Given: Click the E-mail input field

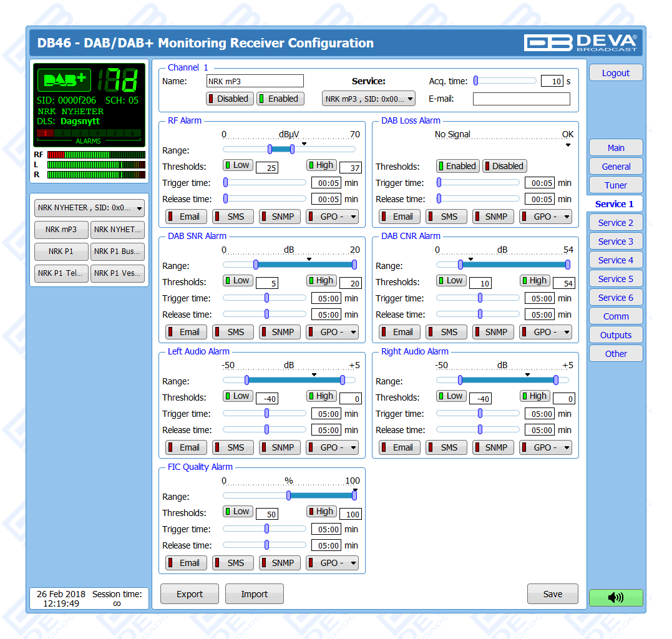Looking at the screenshot, I should pos(521,99).
